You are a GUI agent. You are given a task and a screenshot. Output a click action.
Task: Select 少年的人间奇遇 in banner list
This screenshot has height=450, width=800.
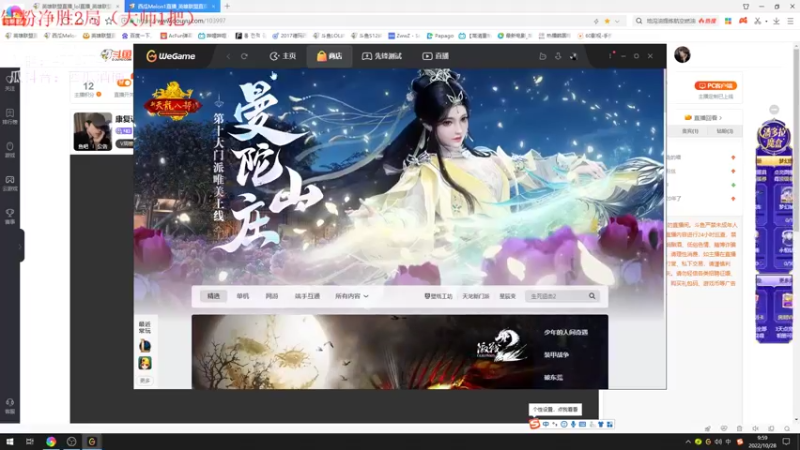(566, 332)
